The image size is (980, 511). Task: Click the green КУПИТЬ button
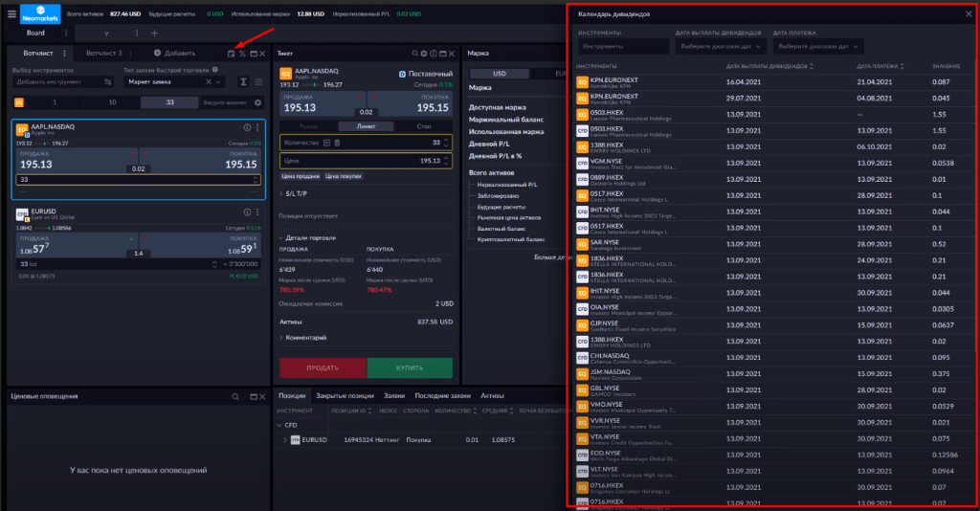(x=410, y=368)
